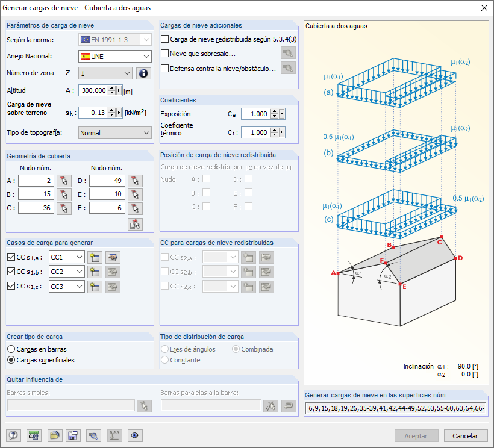Open zone number info button
Viewport: 494px width, 448px height.
click(x=143, y=73)
